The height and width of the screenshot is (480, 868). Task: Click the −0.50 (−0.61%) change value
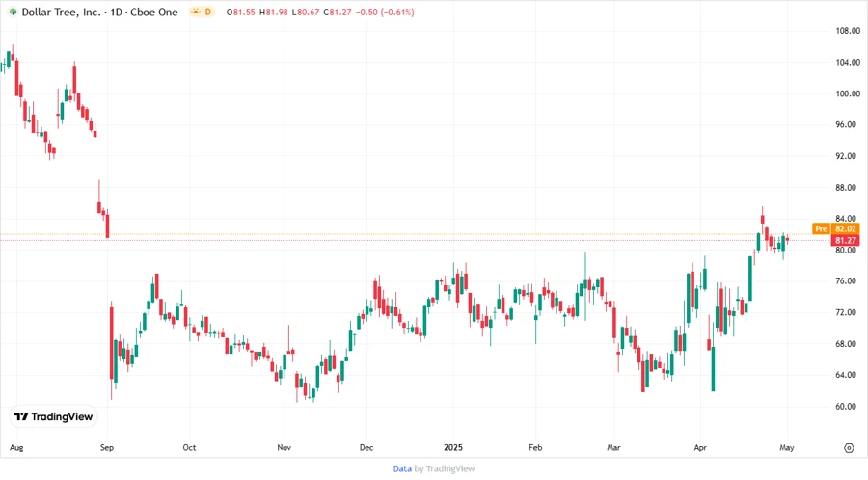(x=385, y=13)
